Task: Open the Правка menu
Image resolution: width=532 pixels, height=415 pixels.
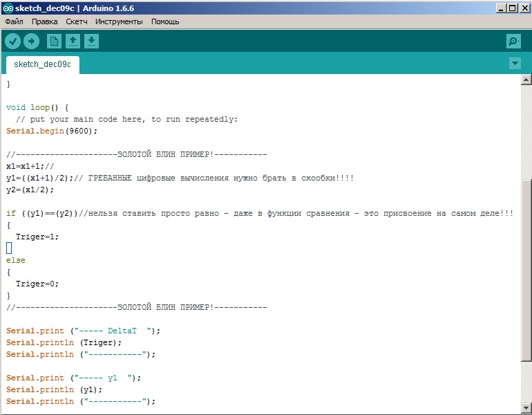Action: (x=44, y=21)
